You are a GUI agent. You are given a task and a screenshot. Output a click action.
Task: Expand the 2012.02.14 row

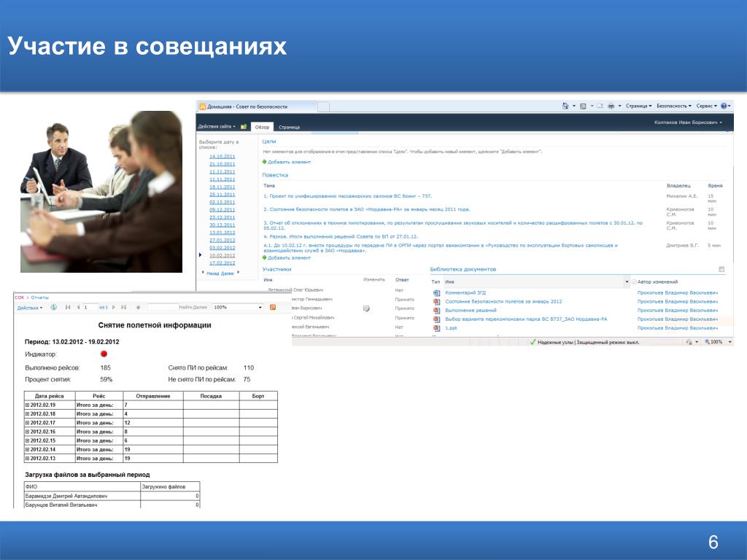click(x=27, y=449)
